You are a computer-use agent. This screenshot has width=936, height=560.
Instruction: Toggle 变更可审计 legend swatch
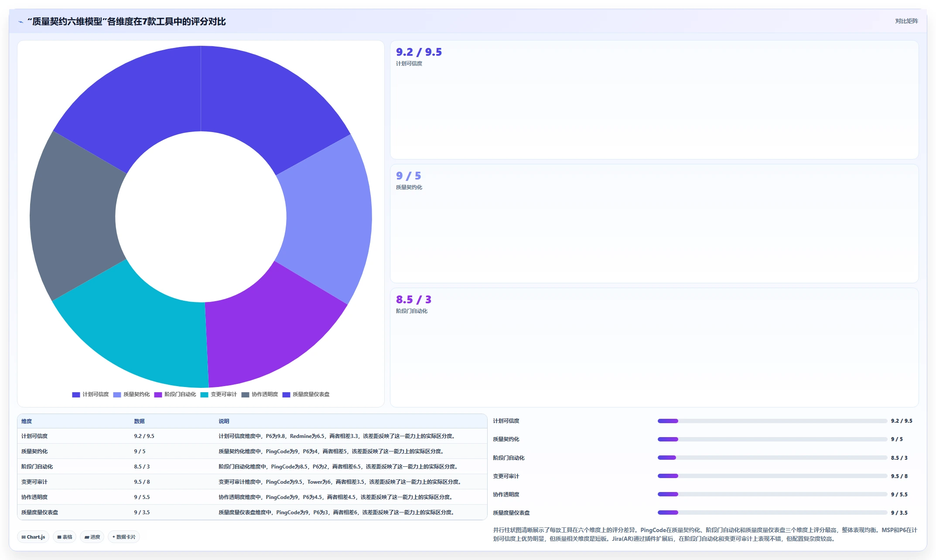pyautogui.click(x=204, y=394)
